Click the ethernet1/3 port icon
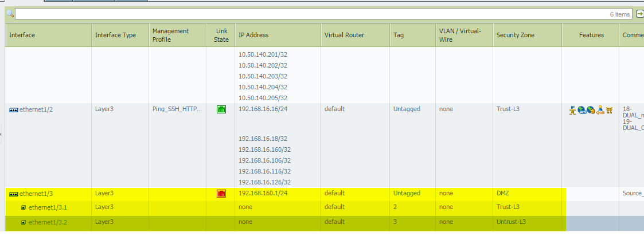This screenshot has height=248, width=644. [x=14, y=194]
